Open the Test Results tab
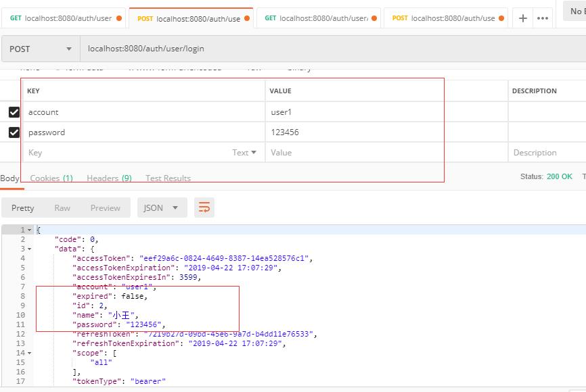The image size is (586, 392). [x=168, y=178]
